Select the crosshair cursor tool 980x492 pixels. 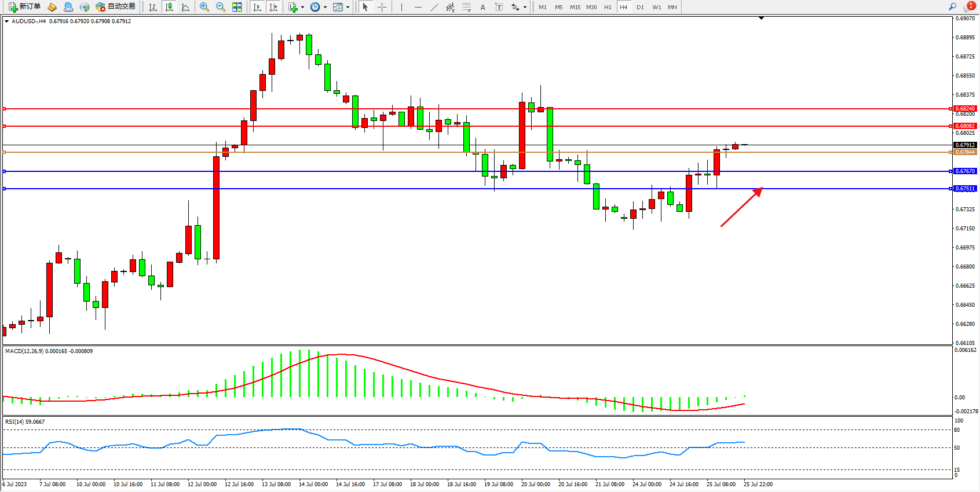(x=382, y=7)
